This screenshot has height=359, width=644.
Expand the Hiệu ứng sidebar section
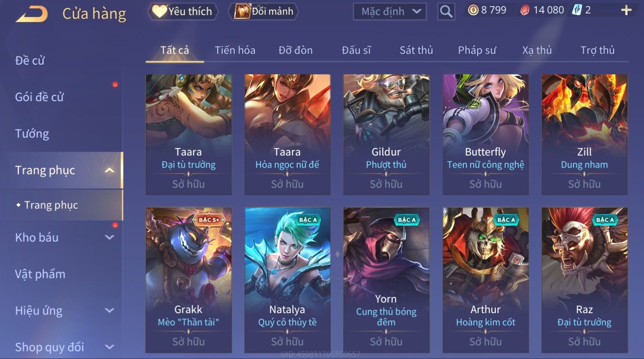point(110,311)
